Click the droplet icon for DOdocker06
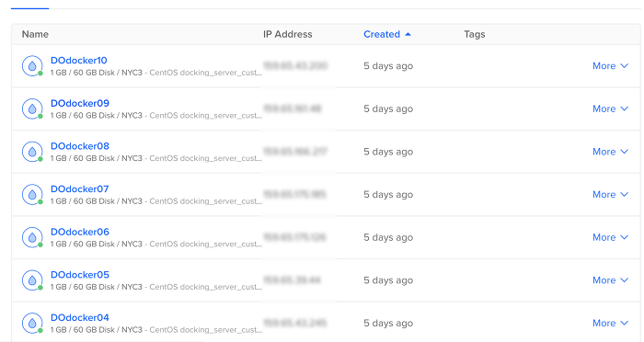This screenshot has width=644, height=342. click(32, 238)
